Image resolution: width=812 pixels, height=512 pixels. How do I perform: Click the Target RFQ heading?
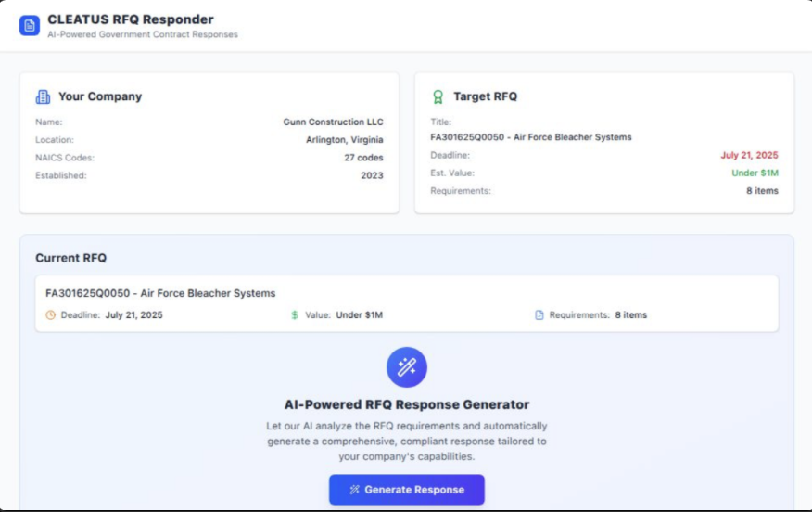click(x=485, y=96)
